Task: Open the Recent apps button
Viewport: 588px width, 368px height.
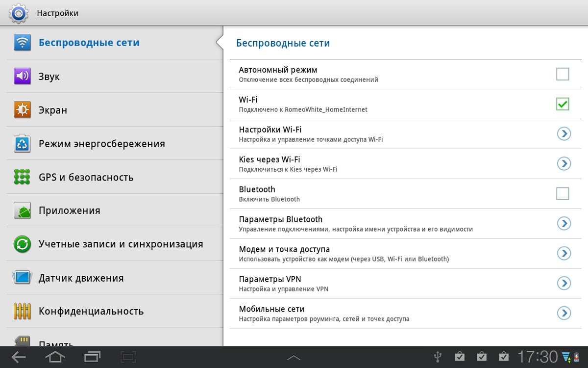Action: (92, 357)
